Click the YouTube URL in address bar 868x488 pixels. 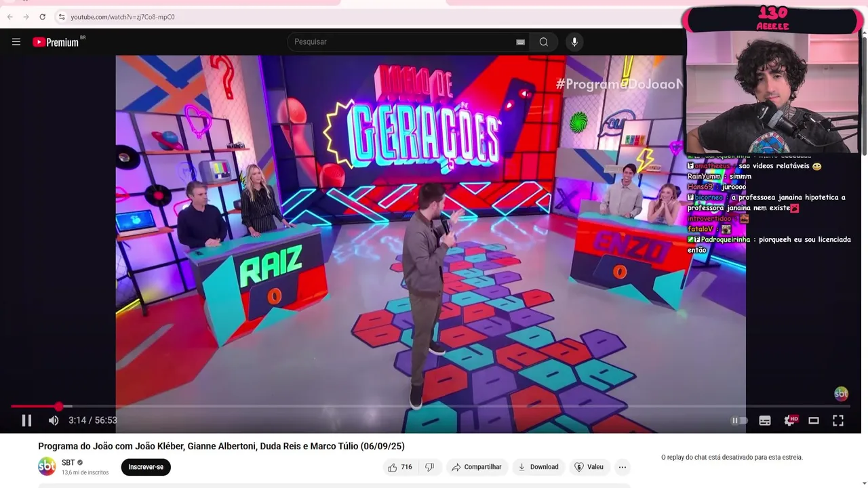coord(123,17)
